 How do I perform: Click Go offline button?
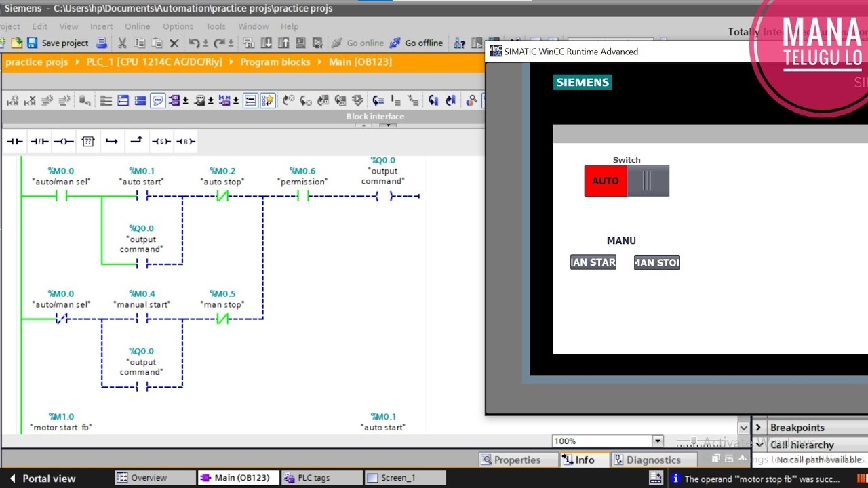tap(416, 43)
